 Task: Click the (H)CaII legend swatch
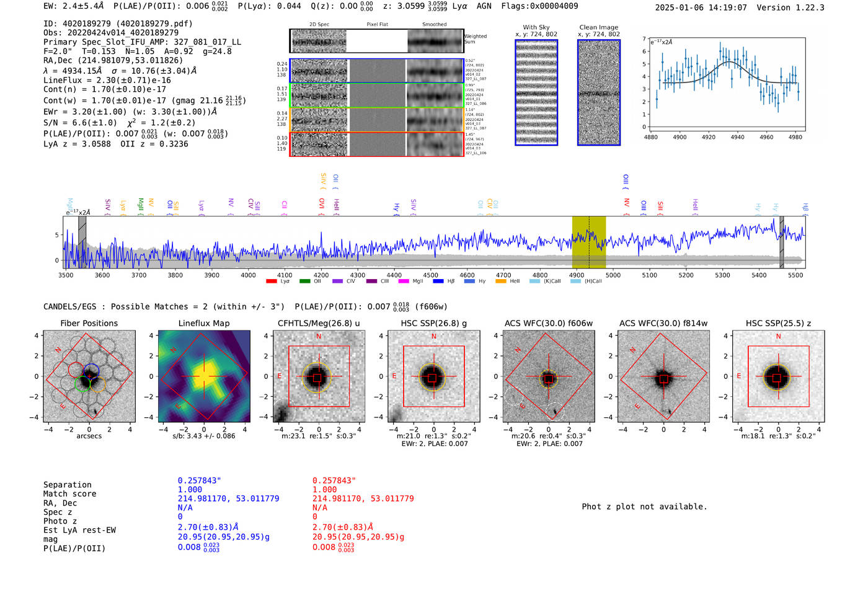click(x=575, y=281)
